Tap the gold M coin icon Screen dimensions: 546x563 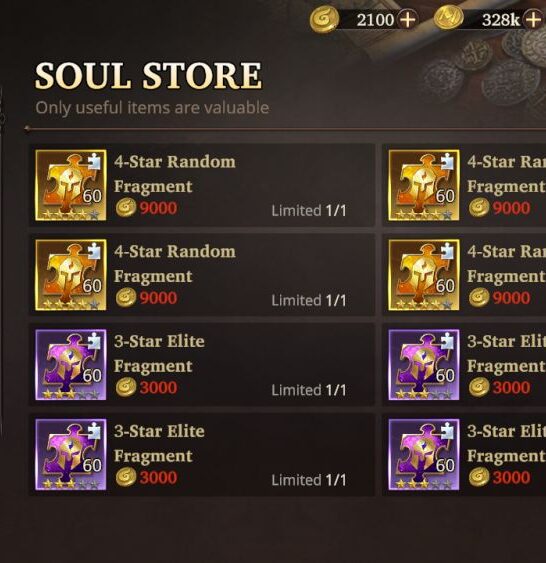pyautogui.click(x=449, y=18)
